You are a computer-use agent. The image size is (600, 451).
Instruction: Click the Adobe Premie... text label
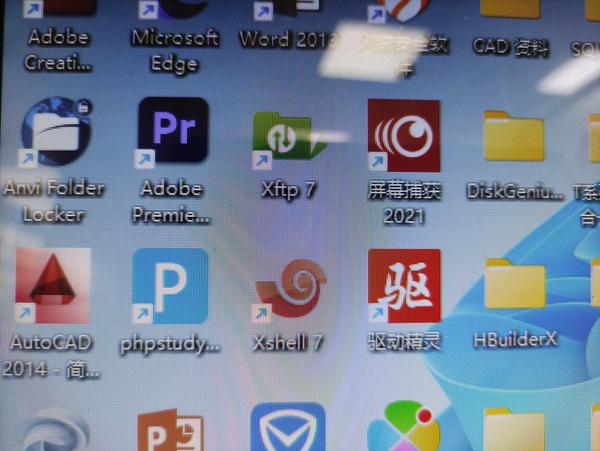pyautogui.click(x=171, y=202)
